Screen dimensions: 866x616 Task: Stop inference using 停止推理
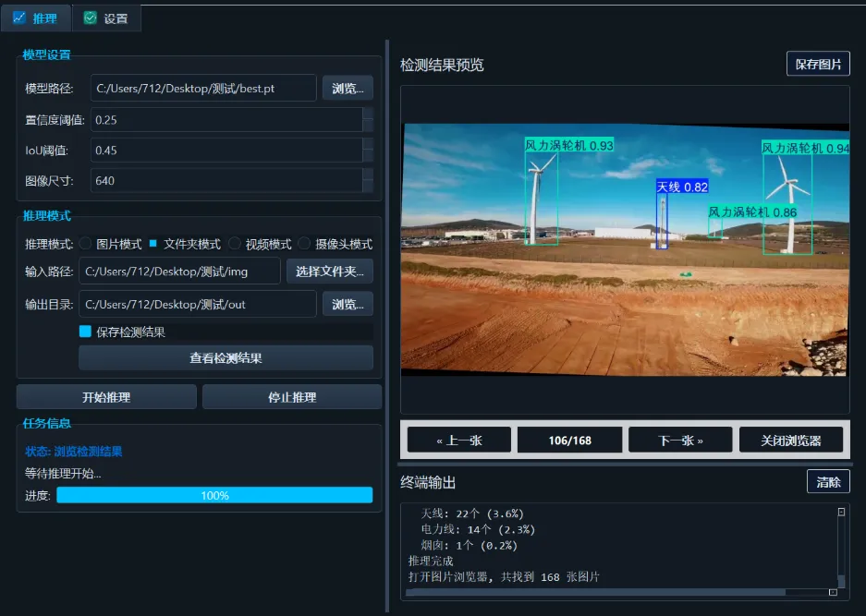(291, 396)
